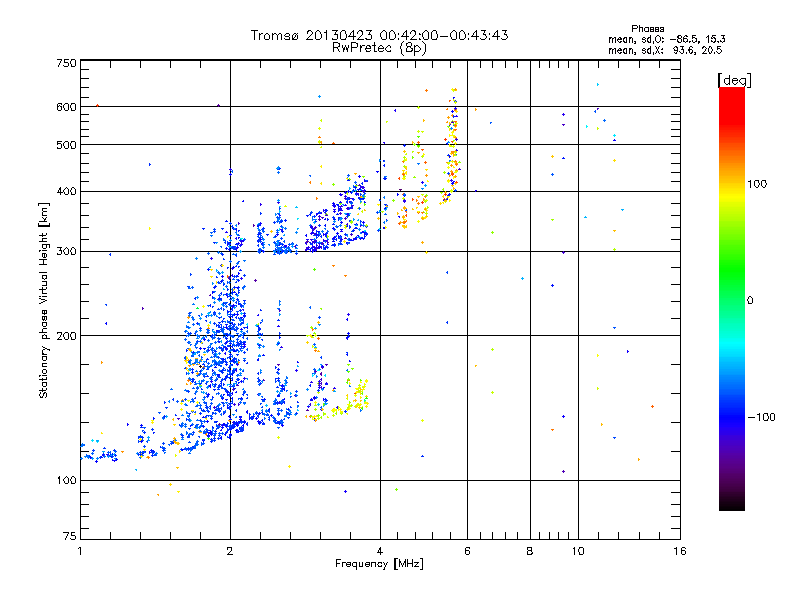Screen dimensions: 800x600
Task: Click the colorbar tick label '-100'
Action: click(x=761, y=417)
